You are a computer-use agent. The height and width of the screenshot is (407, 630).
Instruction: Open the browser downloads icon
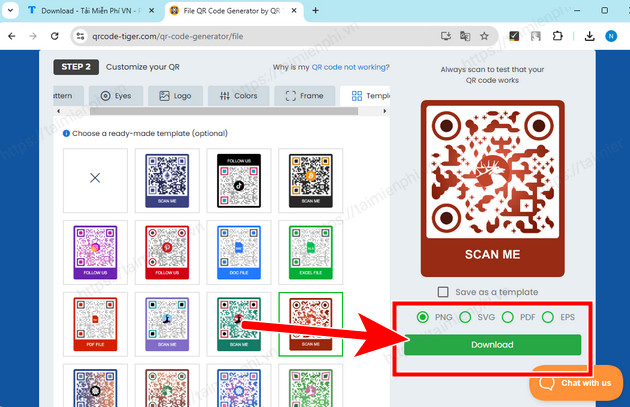pos(589,36)
